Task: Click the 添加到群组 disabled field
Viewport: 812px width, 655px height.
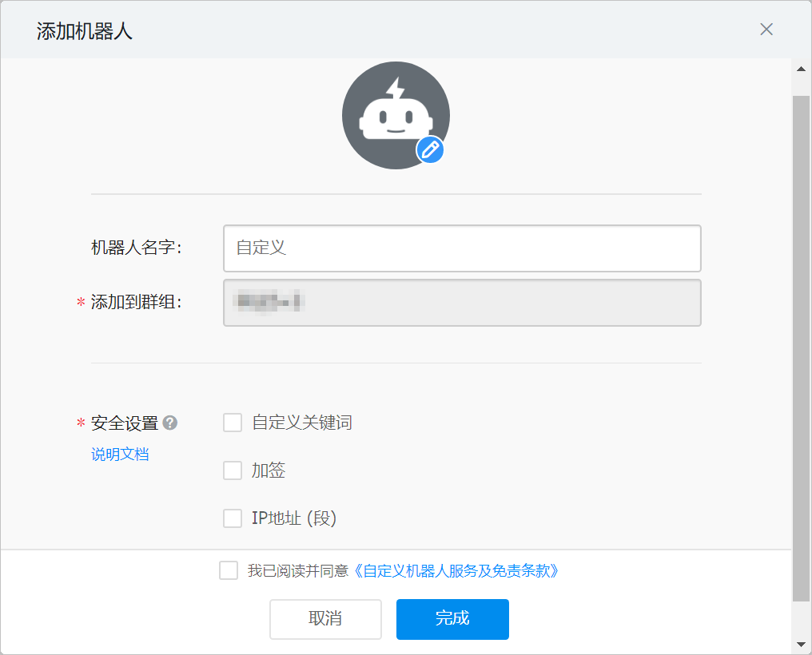Action: click(x=462, y=303)
